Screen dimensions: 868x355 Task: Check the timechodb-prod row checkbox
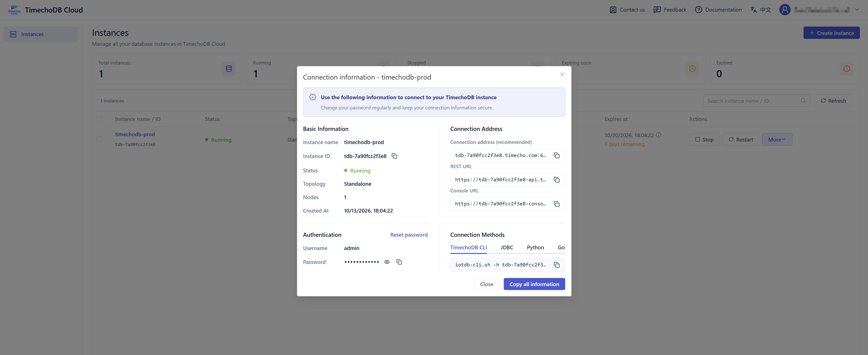(x=99, y=139)
